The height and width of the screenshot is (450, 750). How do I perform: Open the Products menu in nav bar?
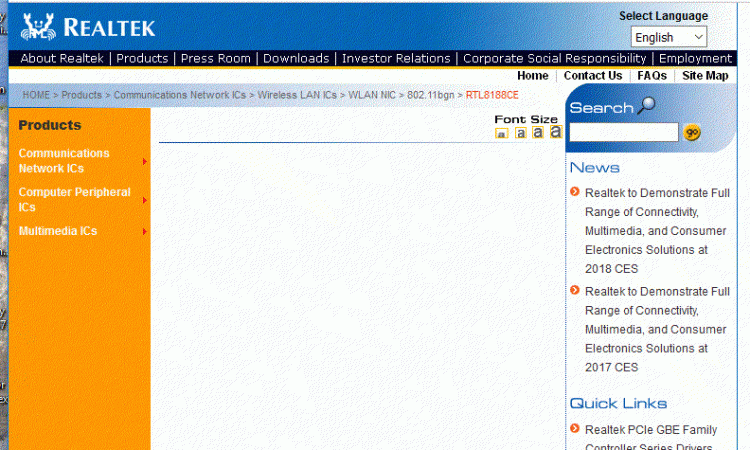point(142,58)
